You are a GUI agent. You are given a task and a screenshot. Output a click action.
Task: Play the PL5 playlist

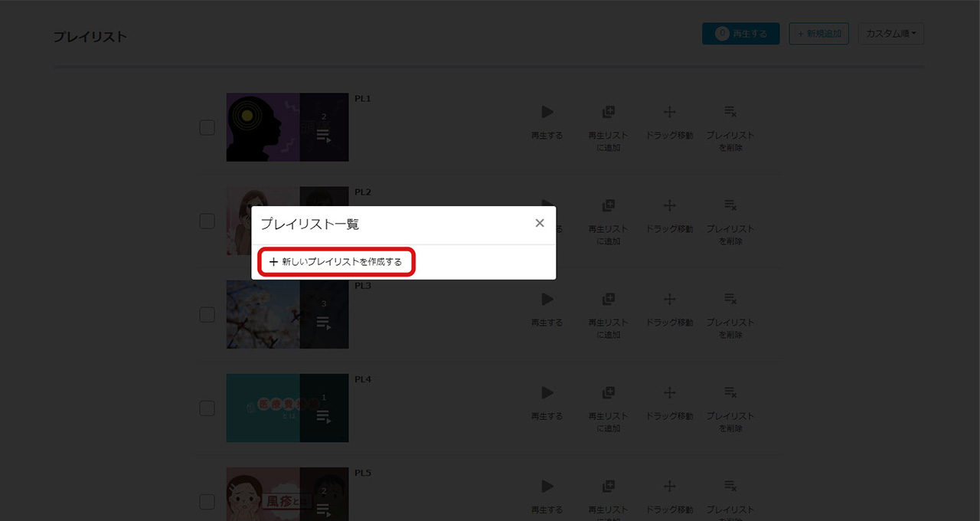(547, 496)
